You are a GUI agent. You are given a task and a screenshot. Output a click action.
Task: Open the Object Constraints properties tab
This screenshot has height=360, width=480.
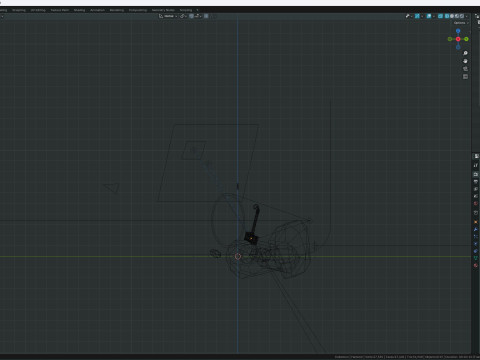[476, 251]
